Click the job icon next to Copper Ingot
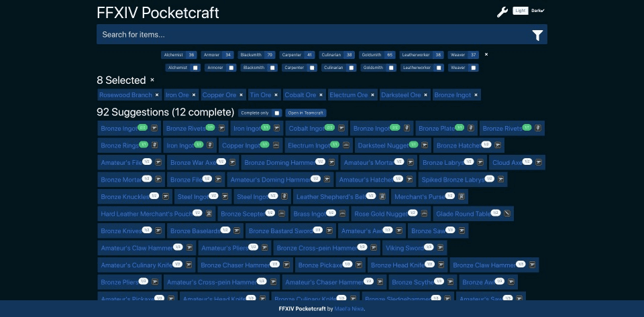 tap(276, 145)
